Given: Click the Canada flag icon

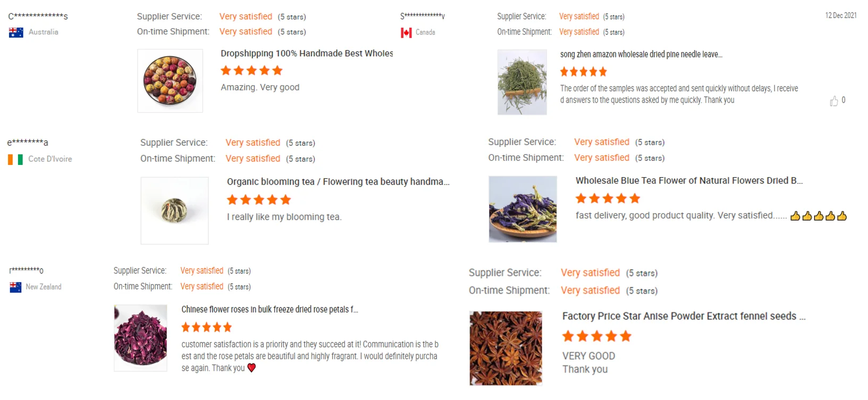Looking at the screenshot, I should click(406, 33).
